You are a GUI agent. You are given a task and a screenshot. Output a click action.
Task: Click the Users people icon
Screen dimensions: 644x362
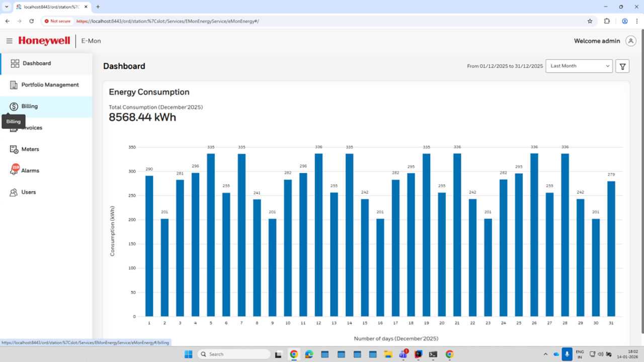[14, 192]
